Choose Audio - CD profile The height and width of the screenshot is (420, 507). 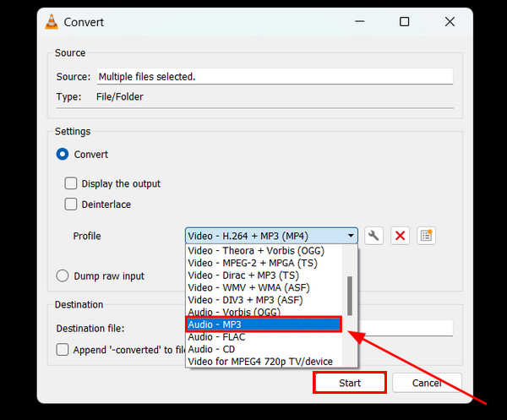coord(264,349)
